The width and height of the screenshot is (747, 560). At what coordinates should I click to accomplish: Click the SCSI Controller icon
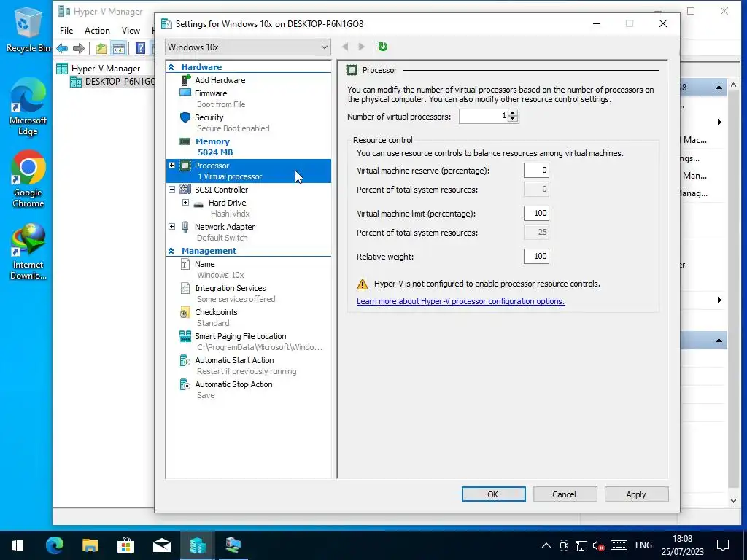185,189
